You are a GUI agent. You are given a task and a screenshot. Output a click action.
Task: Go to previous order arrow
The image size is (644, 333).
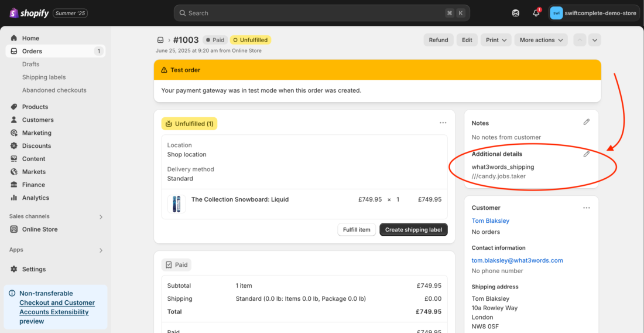[x=580, y=40]
